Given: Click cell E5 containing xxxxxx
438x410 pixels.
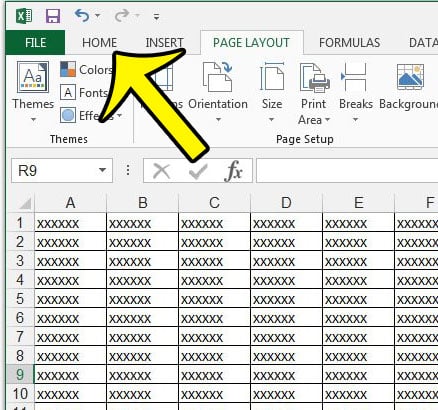Looking at the screenshot, I should pyautogui.click(x=359, y=299).
